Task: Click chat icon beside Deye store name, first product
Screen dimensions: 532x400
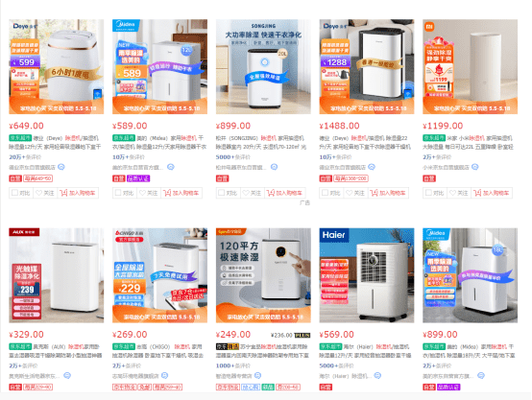Action: click(61, 167)
